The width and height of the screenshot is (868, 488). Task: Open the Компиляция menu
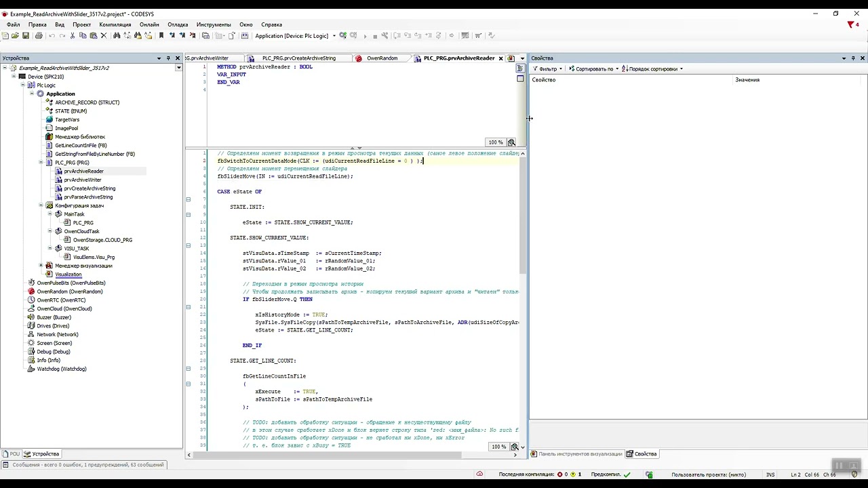pos(115,24)
